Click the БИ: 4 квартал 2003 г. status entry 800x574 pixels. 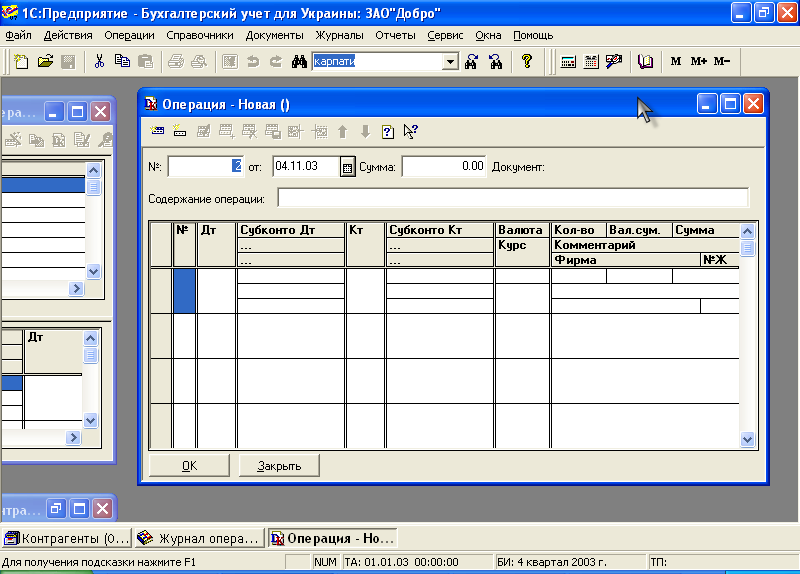pos(569,562)
